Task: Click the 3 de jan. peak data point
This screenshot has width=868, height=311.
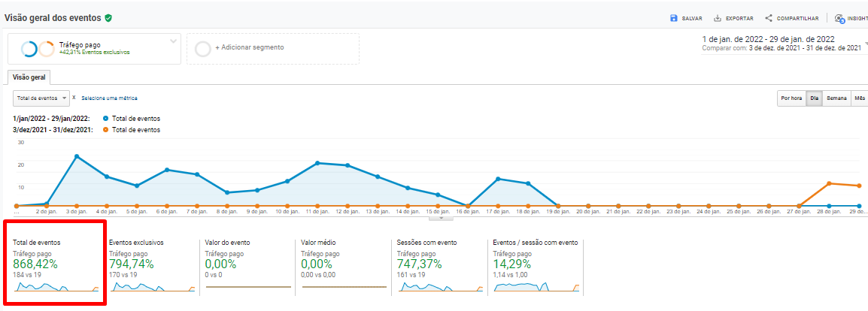Action: (77, 156)
